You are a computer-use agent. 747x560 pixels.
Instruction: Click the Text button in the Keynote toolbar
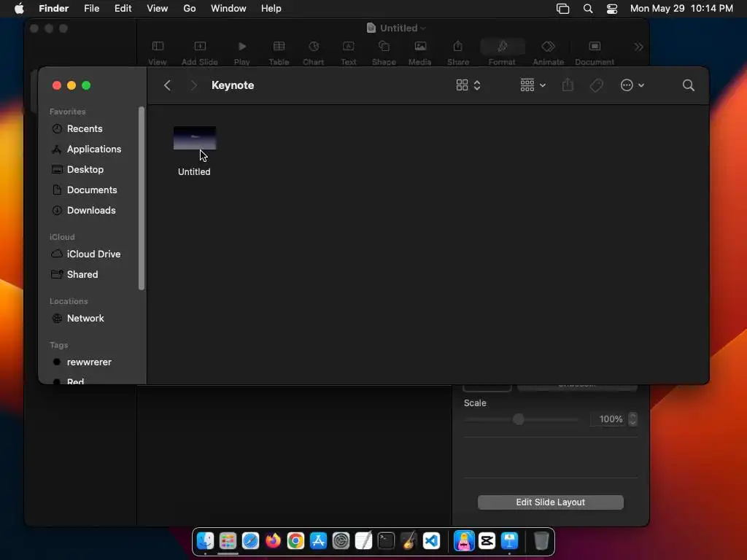(348, 52)
